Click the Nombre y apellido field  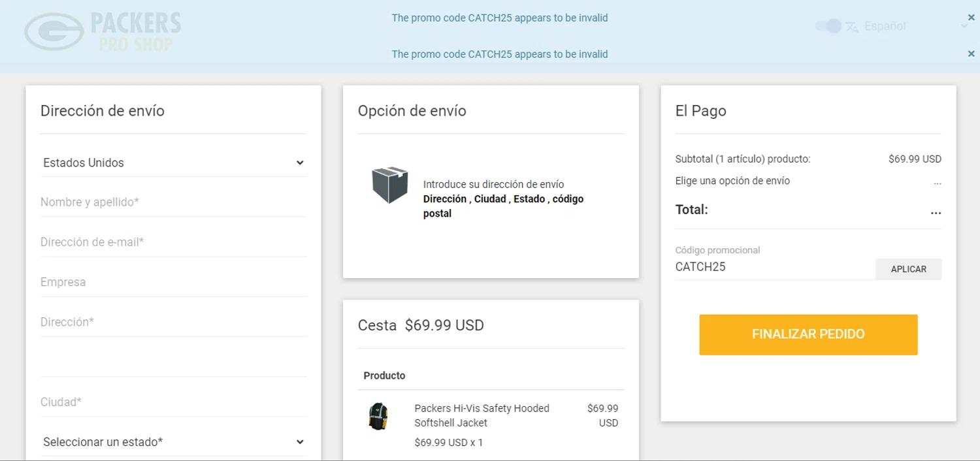(173, 202)
